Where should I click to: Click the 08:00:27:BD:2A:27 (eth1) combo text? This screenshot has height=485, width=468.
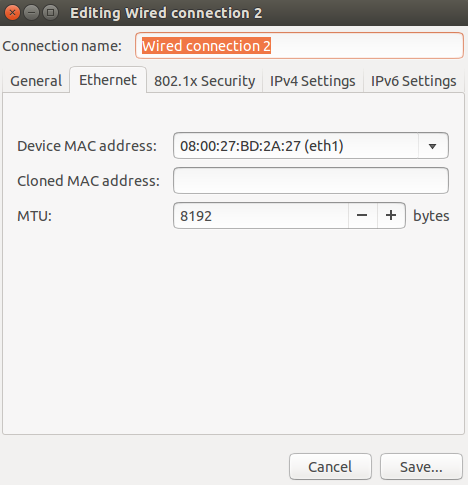tap(262, 146)
